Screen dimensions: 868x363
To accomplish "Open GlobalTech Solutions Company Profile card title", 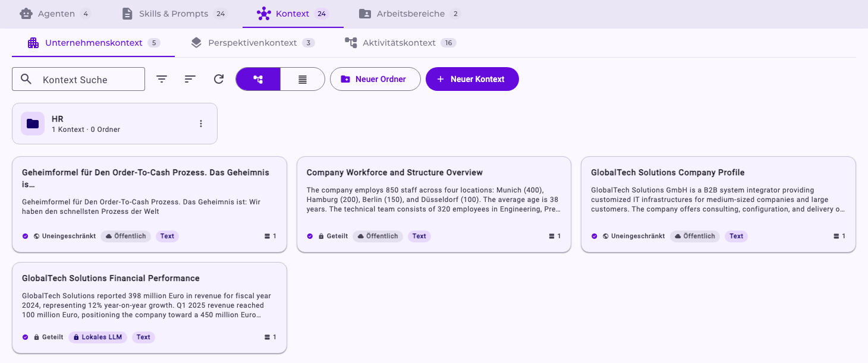I will click(668, 172).
